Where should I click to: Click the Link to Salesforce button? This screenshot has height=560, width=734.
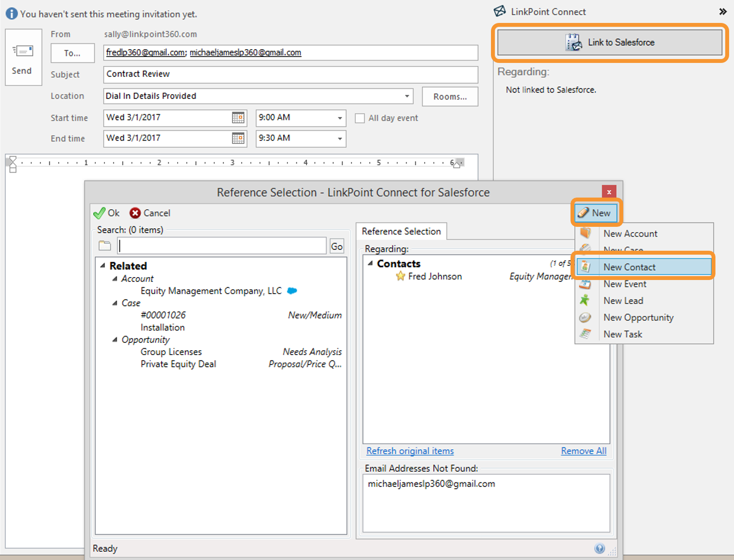610,42
